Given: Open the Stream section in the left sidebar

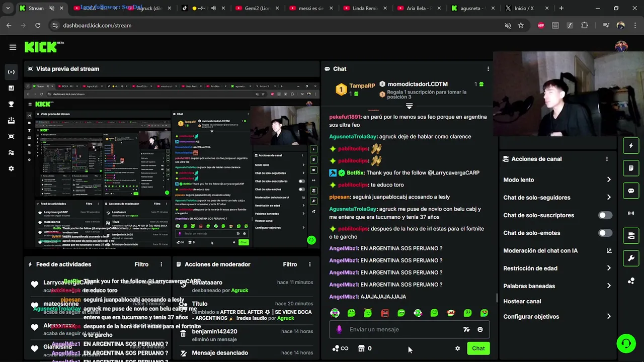Looking at the screenshot, I should 11,72.
